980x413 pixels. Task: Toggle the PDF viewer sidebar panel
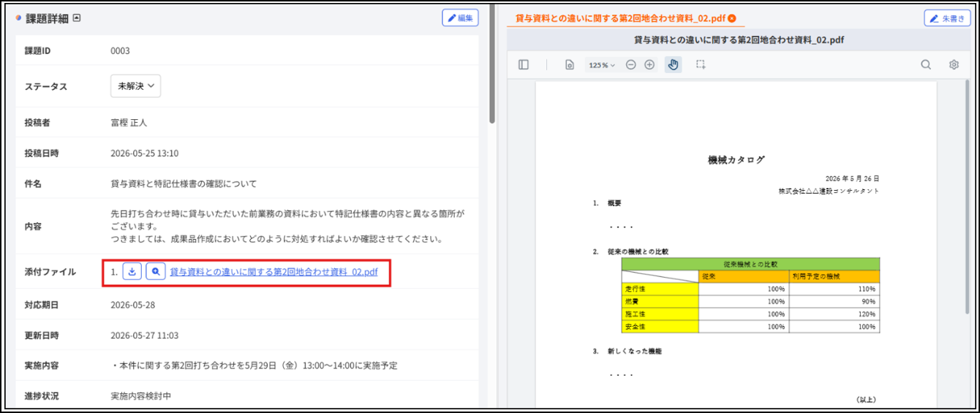pos(524,64)
